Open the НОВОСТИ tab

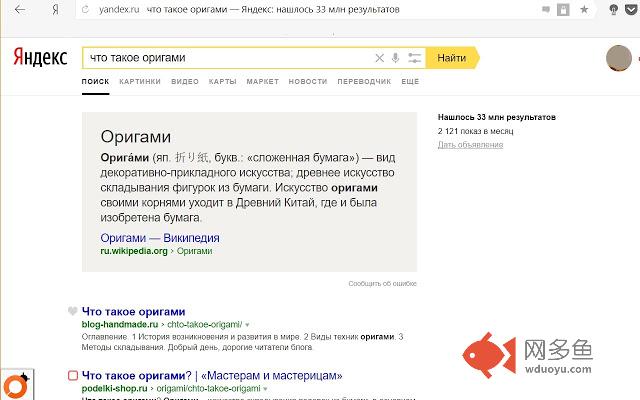(x=308, y=82)
